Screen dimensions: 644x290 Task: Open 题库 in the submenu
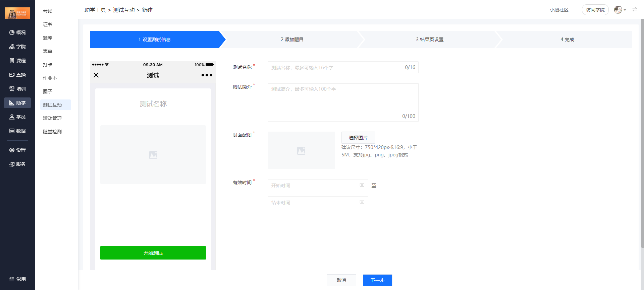pyautogui.click(x=48, y=38)
